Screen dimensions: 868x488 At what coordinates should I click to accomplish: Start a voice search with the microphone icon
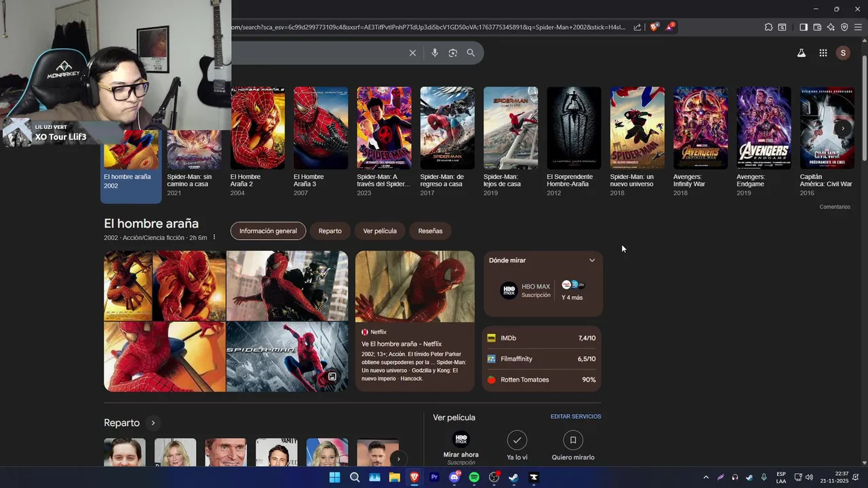pyautogui.click(x=435, y=53)
